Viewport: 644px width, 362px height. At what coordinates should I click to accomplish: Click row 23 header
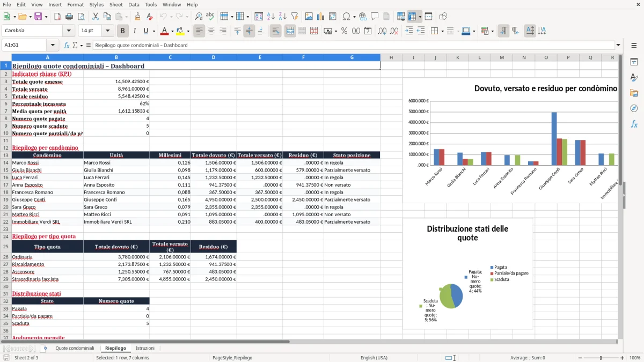click(x=6, y=229)
